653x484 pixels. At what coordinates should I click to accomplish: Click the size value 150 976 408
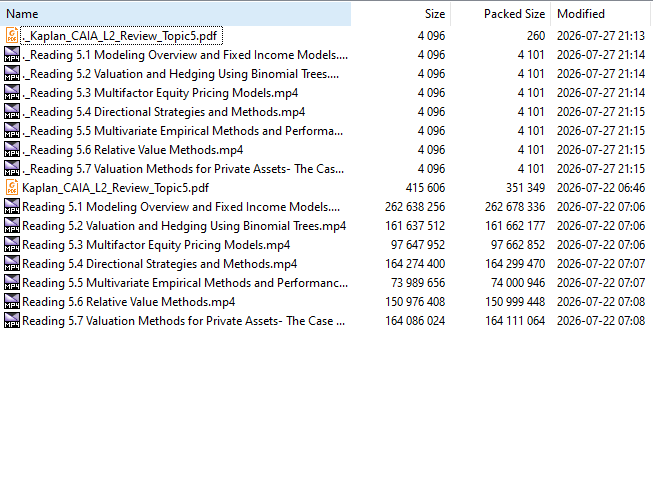point(415,302)
